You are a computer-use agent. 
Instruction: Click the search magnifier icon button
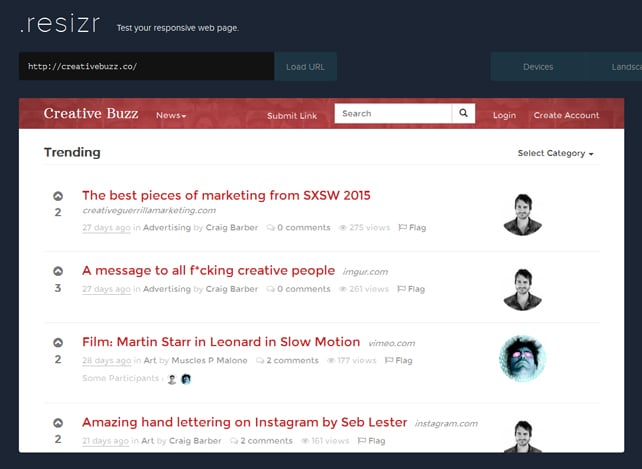tap(464, 114)
